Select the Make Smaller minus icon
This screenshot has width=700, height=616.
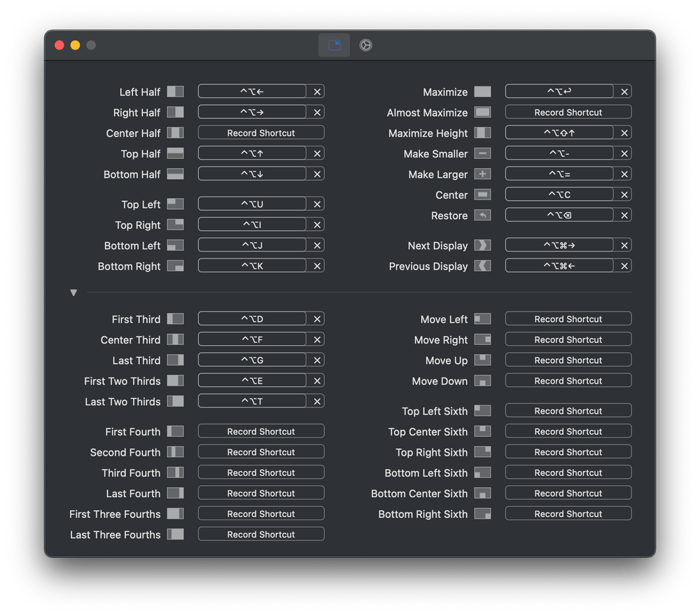click(484, 153)
